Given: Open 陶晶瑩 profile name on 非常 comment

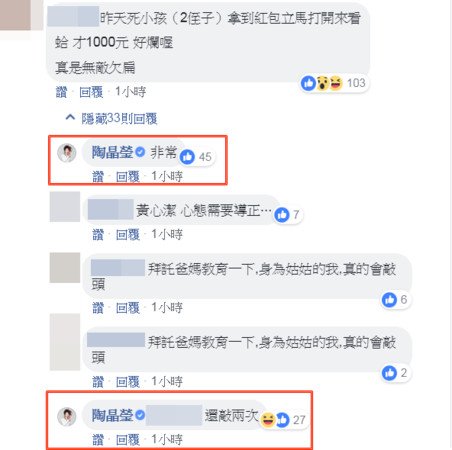Looking at the screenshot, I should [x=113, y=152].
